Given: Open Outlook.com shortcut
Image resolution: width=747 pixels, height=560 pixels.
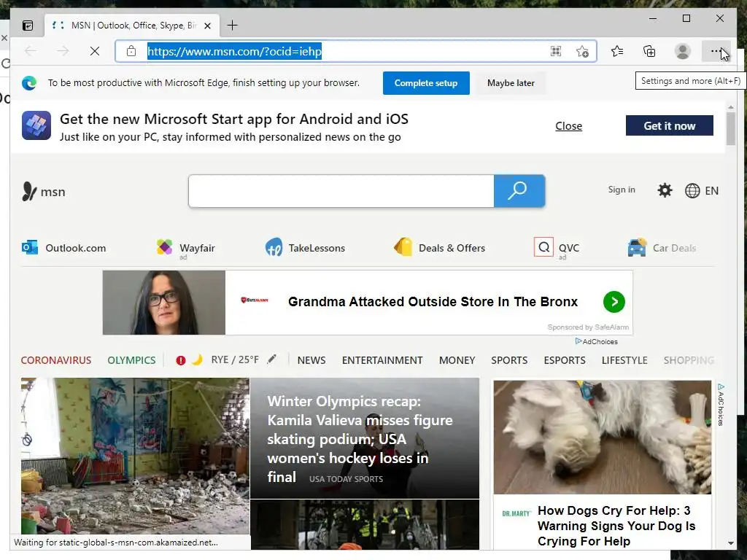Looking at the screenshot, I should (64, 248).
